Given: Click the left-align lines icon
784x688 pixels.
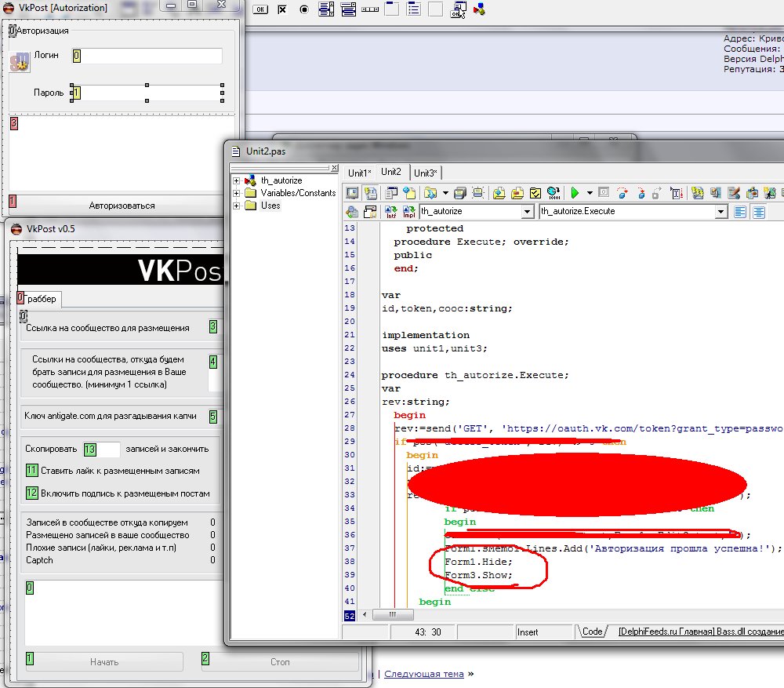Looking at the screenshot, I should [741, 212].
